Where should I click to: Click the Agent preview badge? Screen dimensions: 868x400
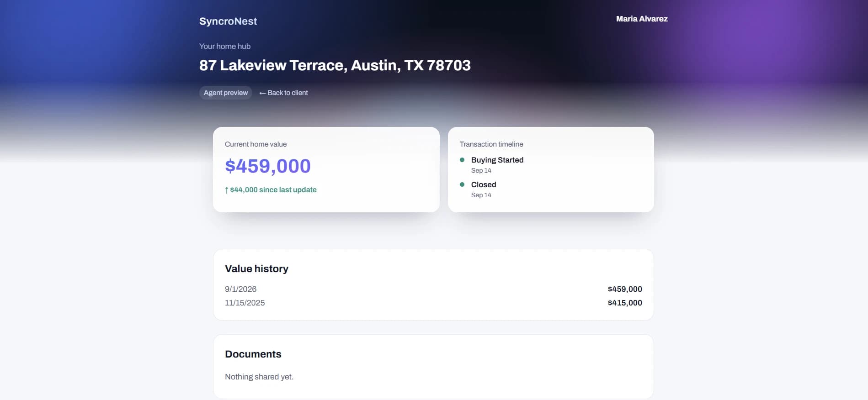226,93
